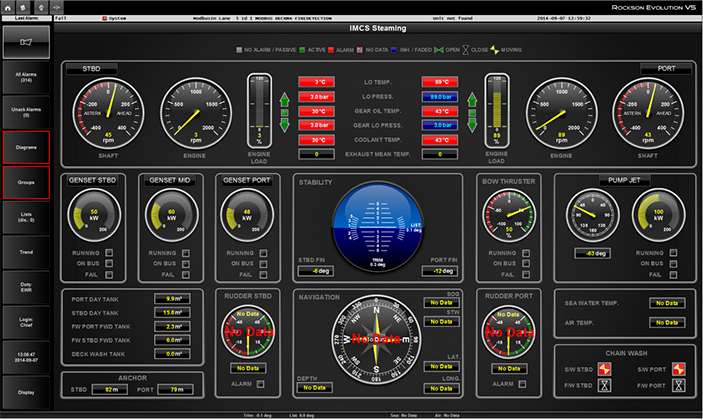Open the Trend view
This screenshot has height=420, width=703.
coord(25,251)
